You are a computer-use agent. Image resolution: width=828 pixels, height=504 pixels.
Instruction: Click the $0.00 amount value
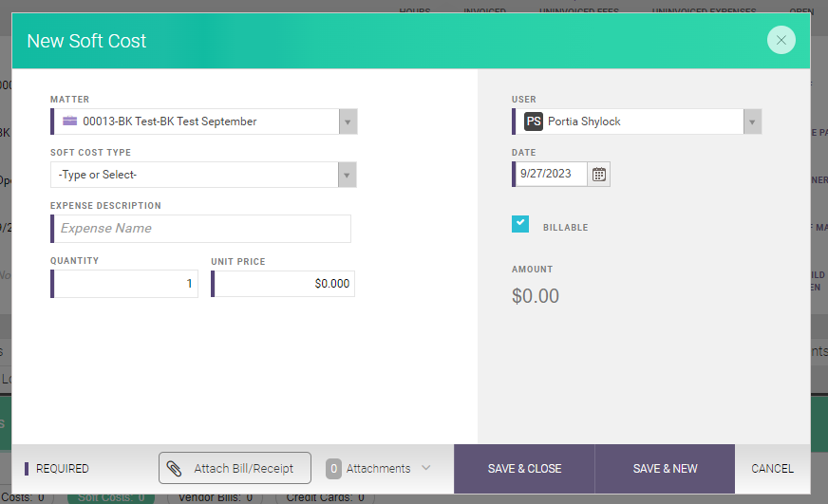pyautogui.click(x=536, y=296)
